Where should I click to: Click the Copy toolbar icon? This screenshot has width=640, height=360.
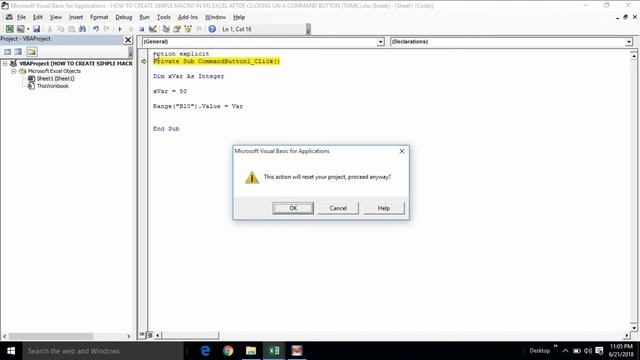point(60,29)
